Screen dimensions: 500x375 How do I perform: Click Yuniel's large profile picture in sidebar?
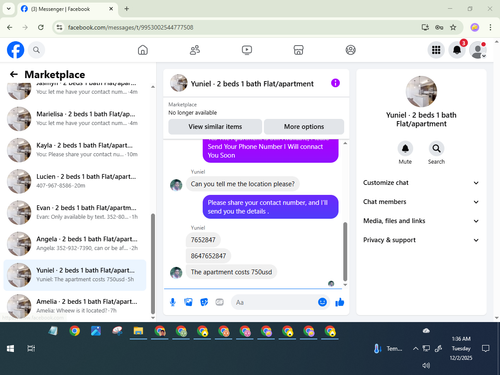pyautogui.click(x=421, y=92)
